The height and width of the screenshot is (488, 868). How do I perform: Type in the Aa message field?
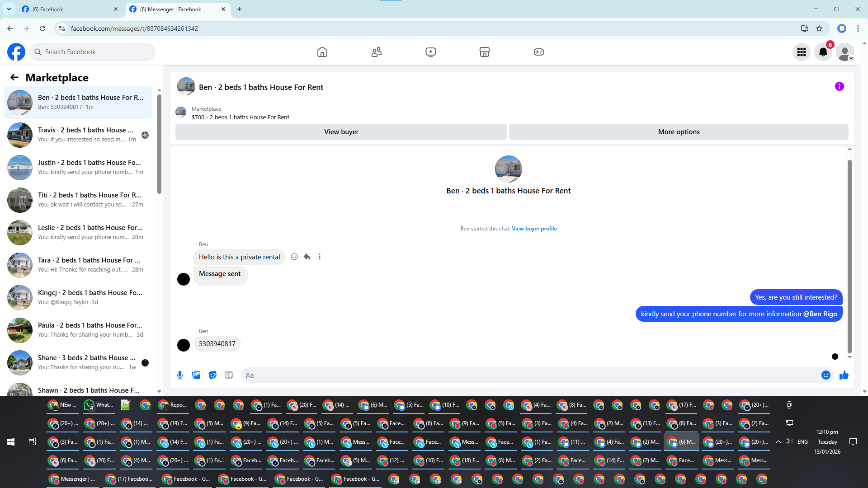529,375
